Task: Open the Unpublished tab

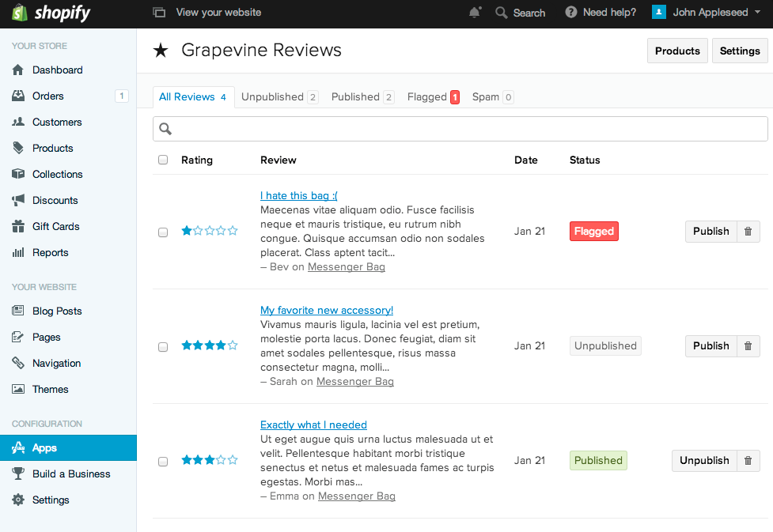Action: (x=279, y=97)
